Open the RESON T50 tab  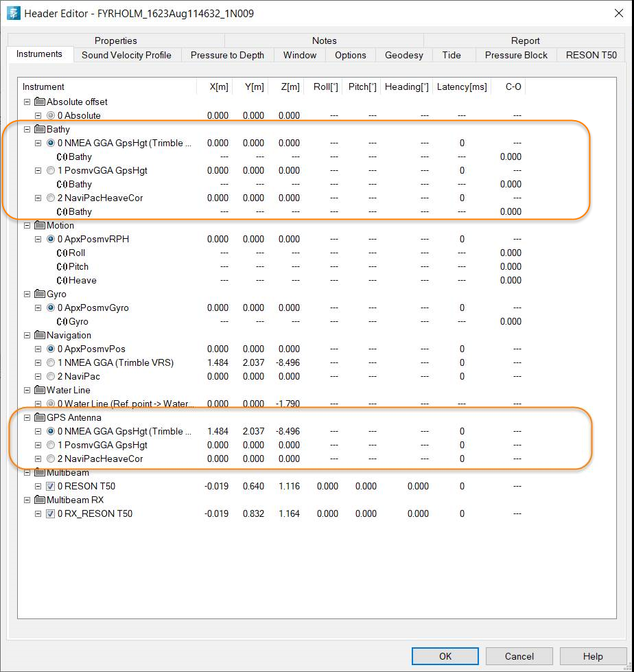591,55
